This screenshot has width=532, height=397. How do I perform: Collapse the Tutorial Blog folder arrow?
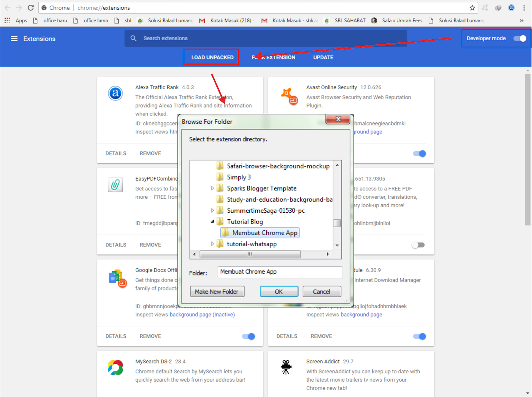[212, 222]
